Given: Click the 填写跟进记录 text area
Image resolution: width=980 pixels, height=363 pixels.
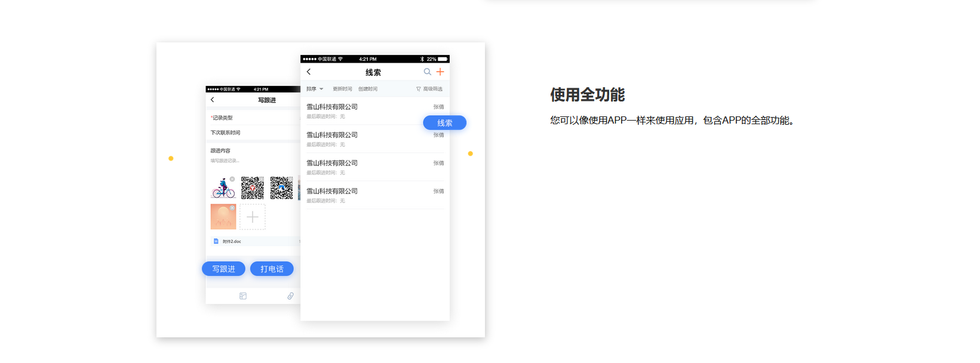Looking at the screenshot, I should point(225,161).
